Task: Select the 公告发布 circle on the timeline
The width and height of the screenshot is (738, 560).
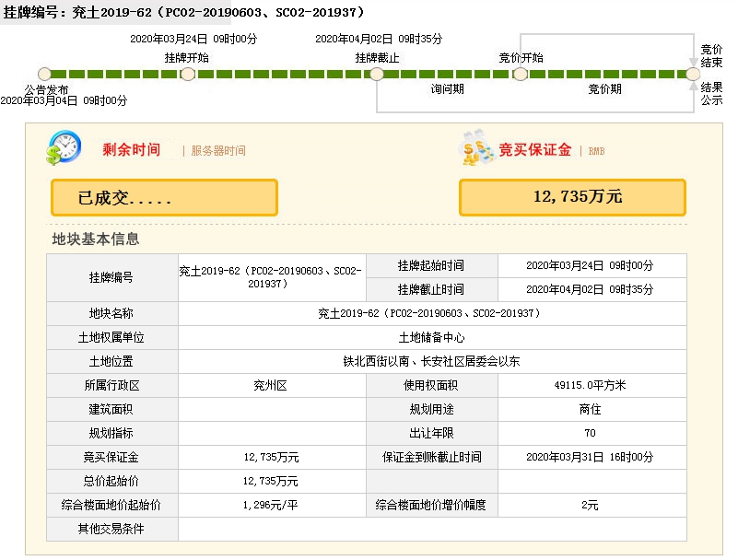Action: (44, 74)
